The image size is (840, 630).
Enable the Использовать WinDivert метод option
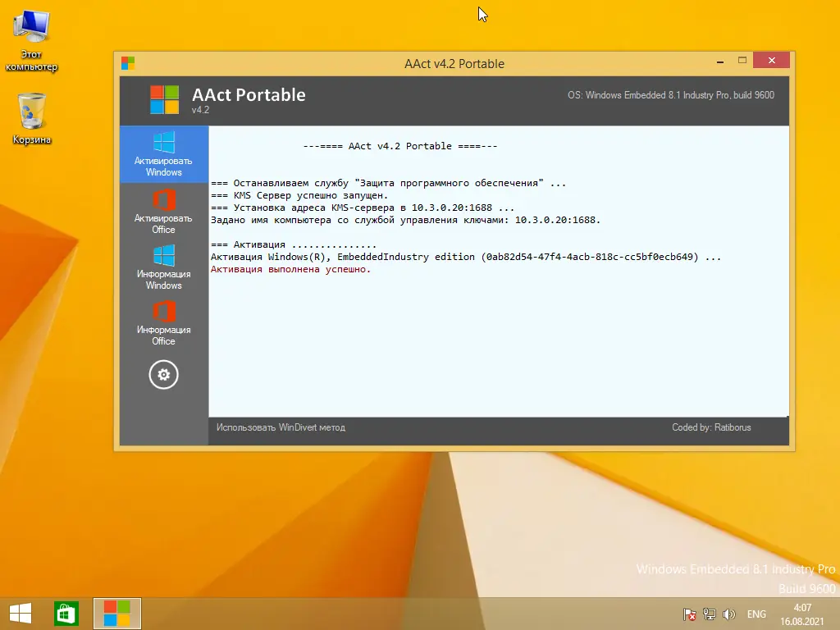(281, 427)
